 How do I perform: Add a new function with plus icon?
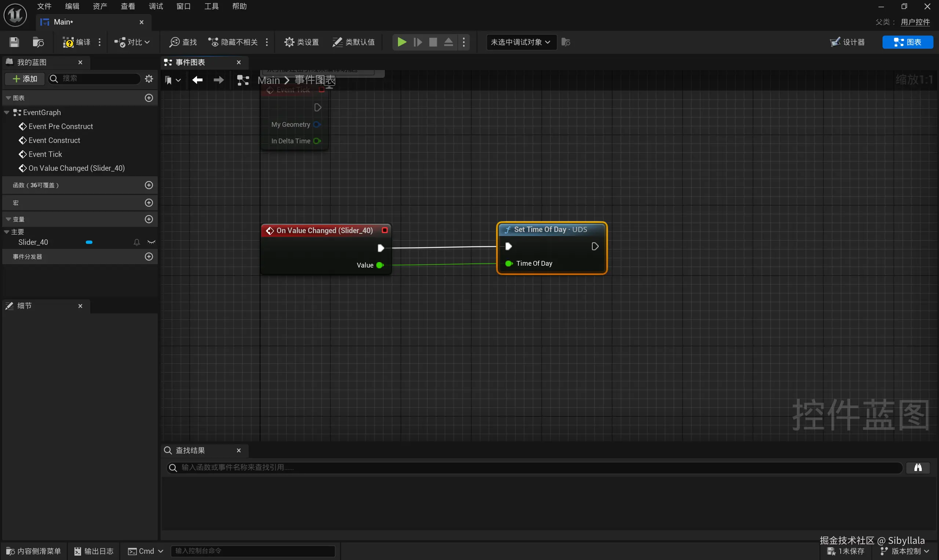click(149, 185)
